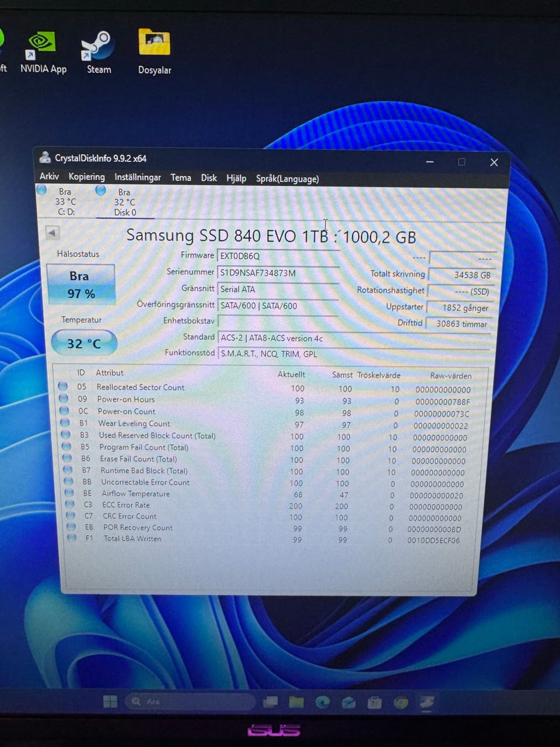Click the 32 °C temperature button
This screenshot has width=560, height=747.
[x=84, y=343]
